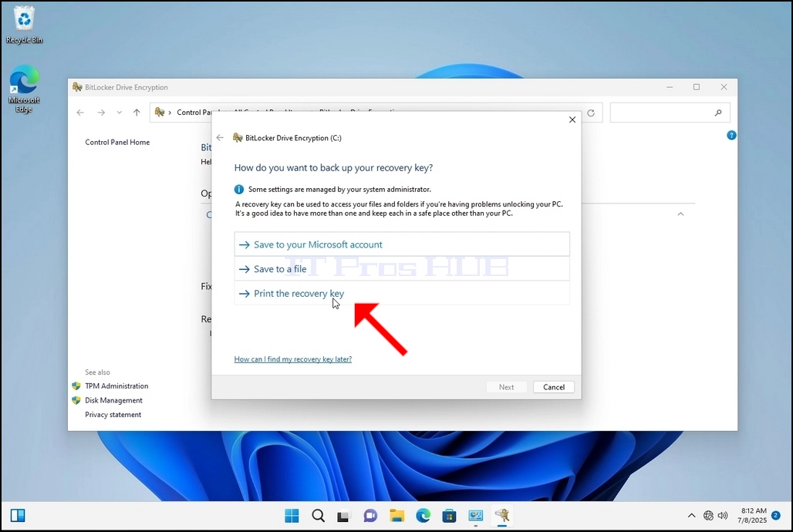793x532 pixels.
Task: Open File Explorer from the taskbar
Action: click(397, 516)
